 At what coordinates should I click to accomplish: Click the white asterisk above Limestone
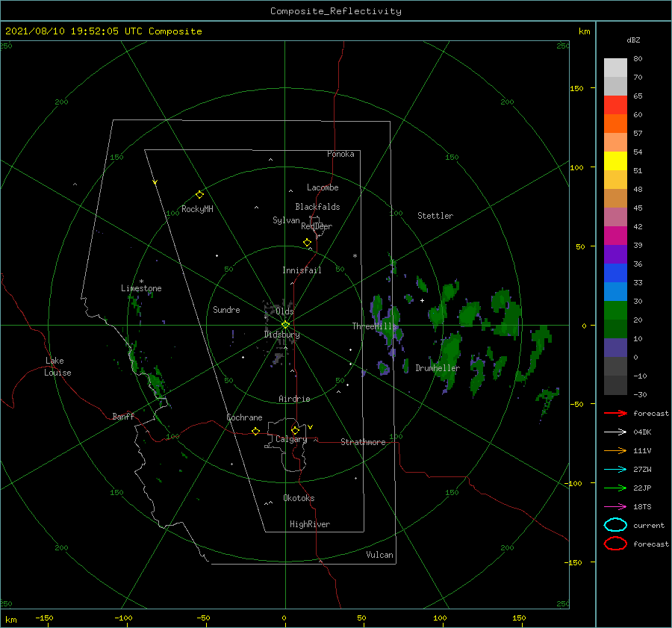(x=141, y=282)
